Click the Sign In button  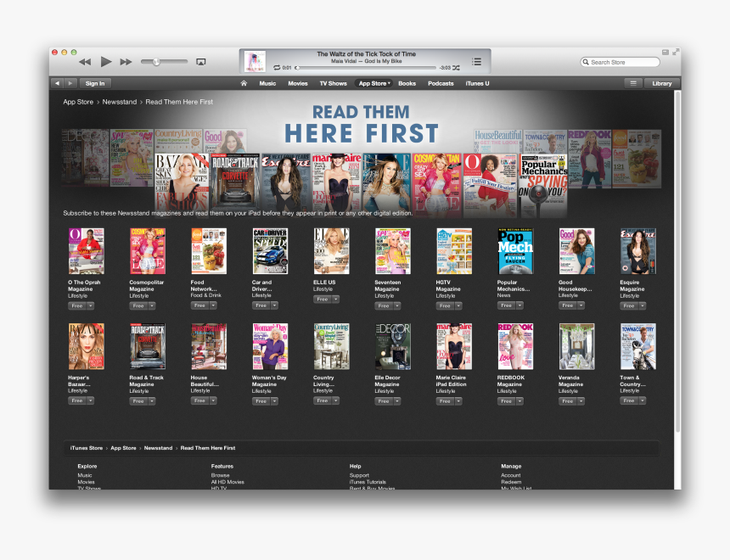pos(95,83)
